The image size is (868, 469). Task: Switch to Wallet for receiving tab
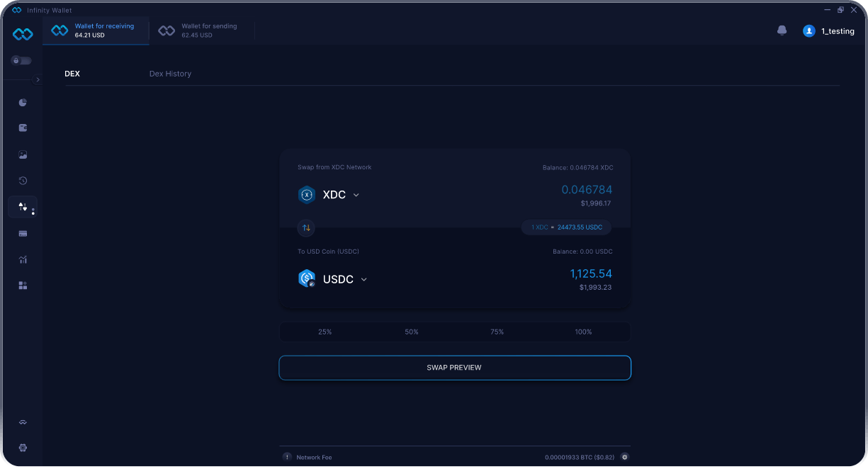coord(96,30)
